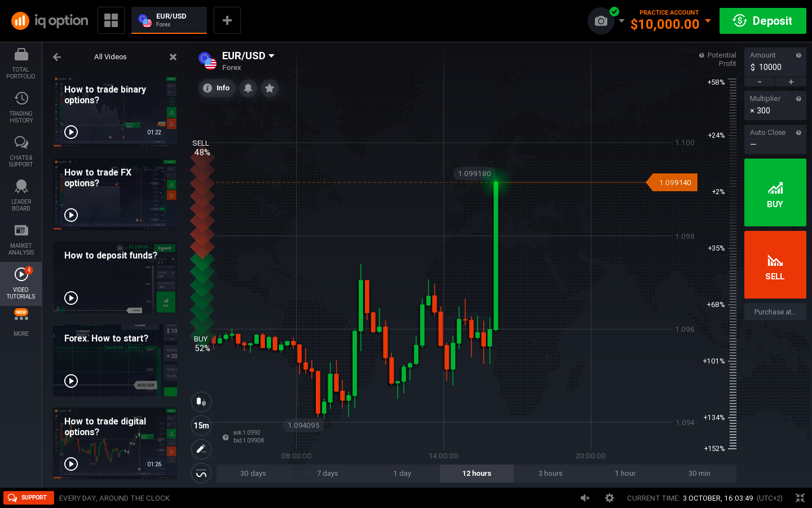The height and width of the screenshot is (508, 812).
Task: Decrease the amount with minus
Action: pyautogui.click(x=760, y=82)
